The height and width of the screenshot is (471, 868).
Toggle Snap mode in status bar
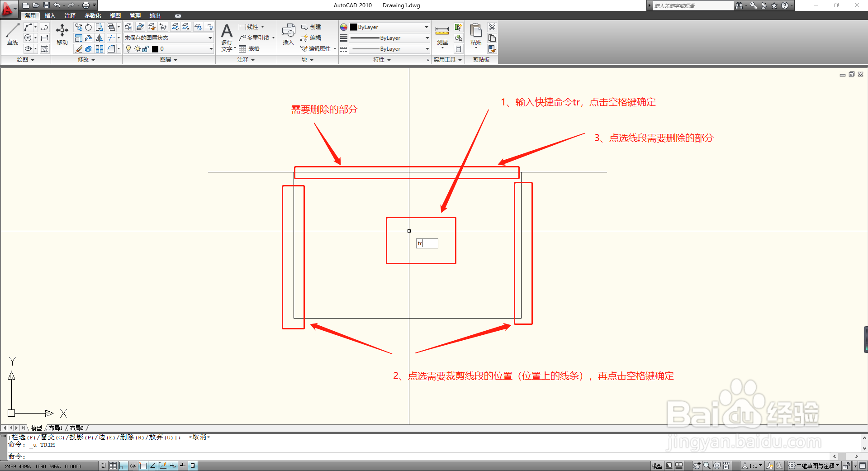coord(104,466)
